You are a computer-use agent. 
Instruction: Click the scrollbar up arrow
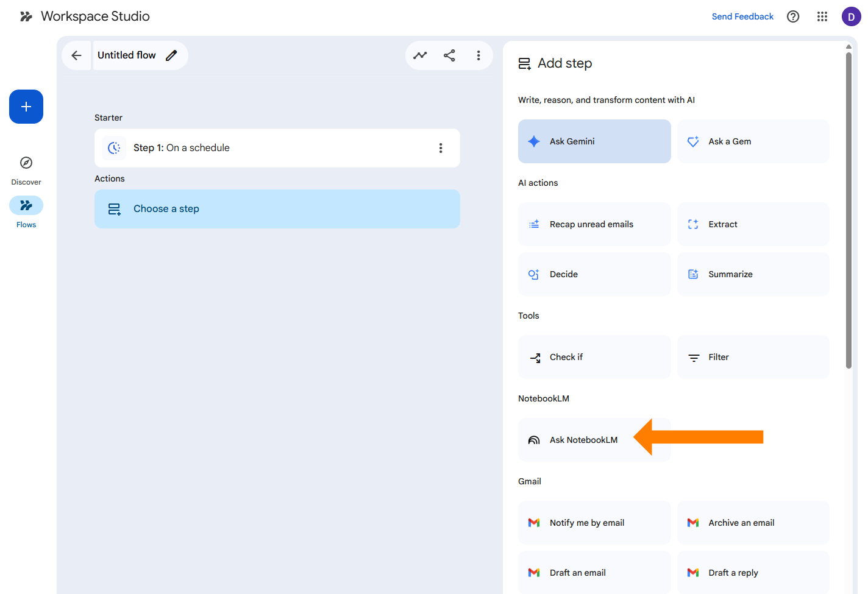[x=848, y=46]
